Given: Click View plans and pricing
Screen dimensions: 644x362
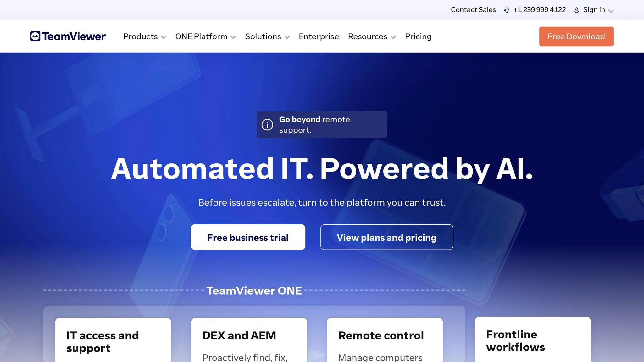Looking at the screenshot, I should [x=387, y=237].
